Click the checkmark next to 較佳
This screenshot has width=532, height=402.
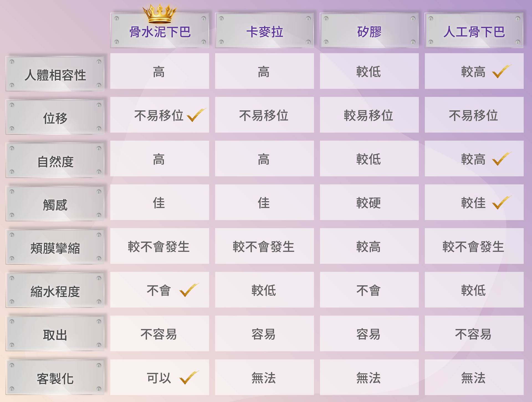pyautogui.click(x=501, y=203)
